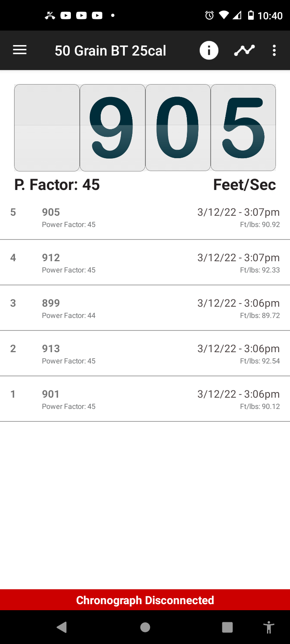Select shot 3 with velocity 899
The image size is (290, 644).
coord(145,308)
